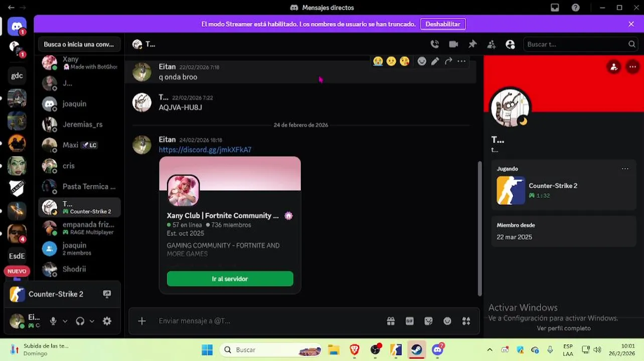The width and height of the screenshot is (644, 361).
Task: Open the sticker picker
Action: (x=428, y=321)
